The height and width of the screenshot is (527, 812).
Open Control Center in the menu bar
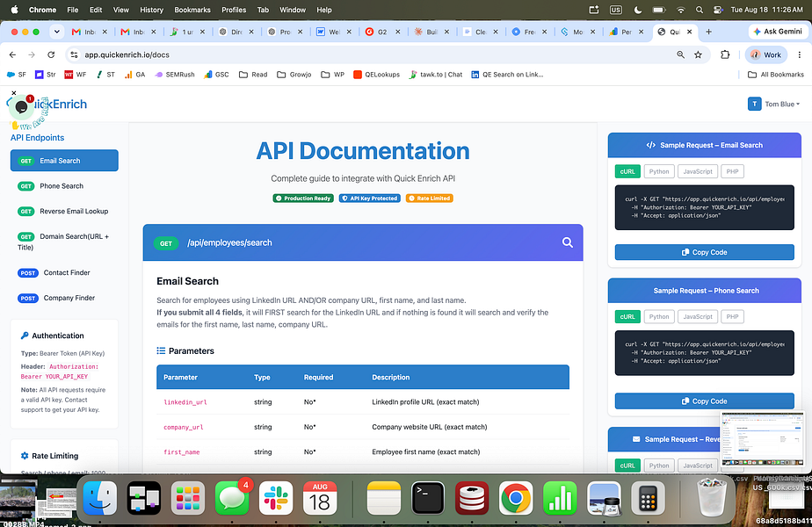[718, 10]
